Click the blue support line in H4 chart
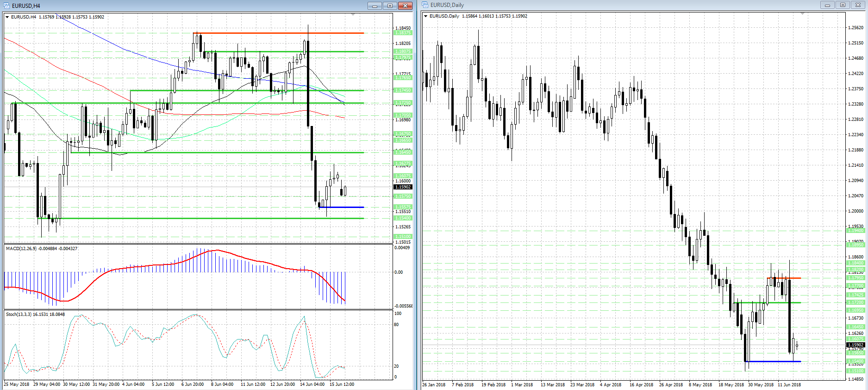Image resolution: width=868 pixels, height=390 pixels. pos(342,207)
